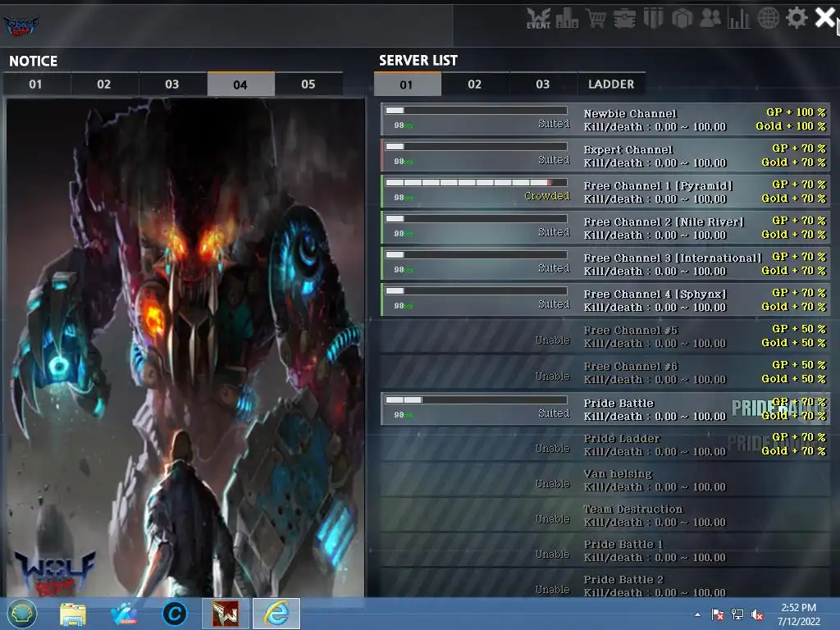840x630 pixels.
Task: Open the blue cleaner app in taskbar
Action: [x=124, y=614]
